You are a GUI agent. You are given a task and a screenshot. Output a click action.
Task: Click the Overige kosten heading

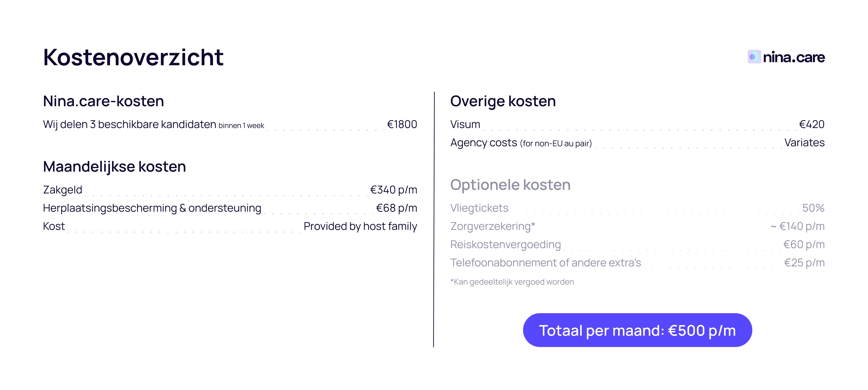pyautogui.click(x=503, y=101)
